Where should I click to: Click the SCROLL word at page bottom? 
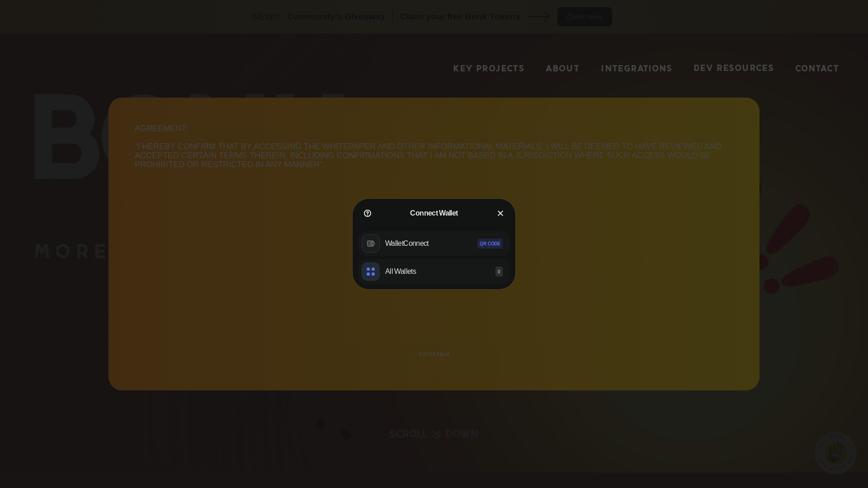point(408,434)
